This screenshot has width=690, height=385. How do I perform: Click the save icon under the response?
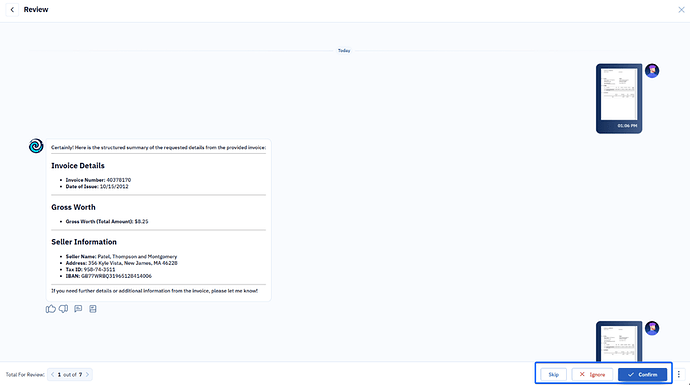[x=93, y=309]
